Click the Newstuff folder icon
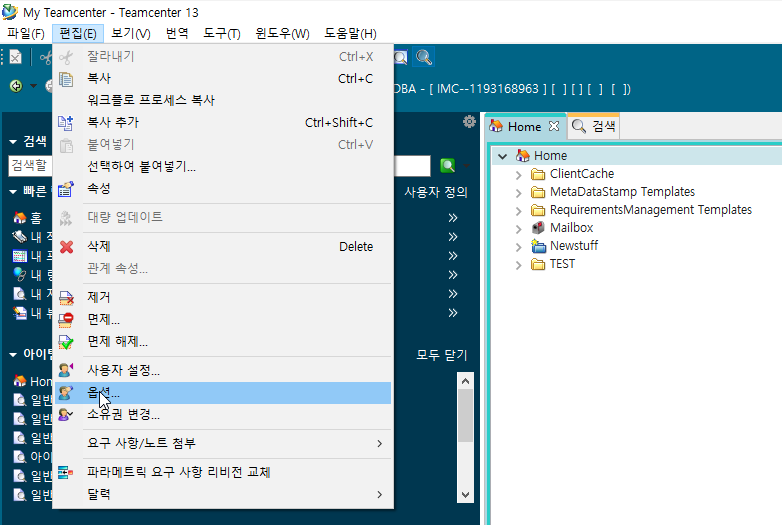 pos(538,246)
